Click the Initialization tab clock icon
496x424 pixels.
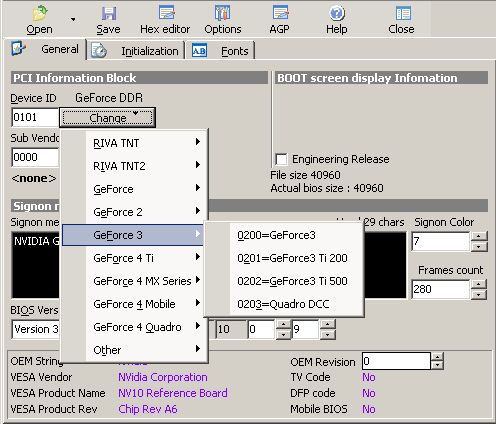click(99, 51)
